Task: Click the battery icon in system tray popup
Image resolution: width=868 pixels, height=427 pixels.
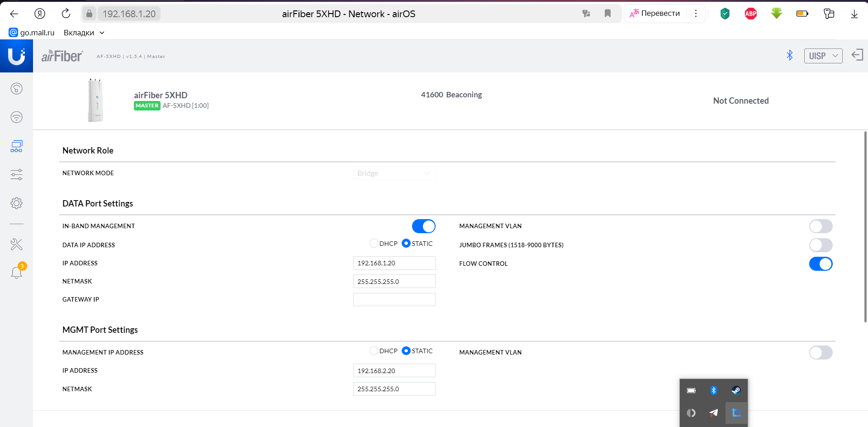Action: (x=691, y=390)
